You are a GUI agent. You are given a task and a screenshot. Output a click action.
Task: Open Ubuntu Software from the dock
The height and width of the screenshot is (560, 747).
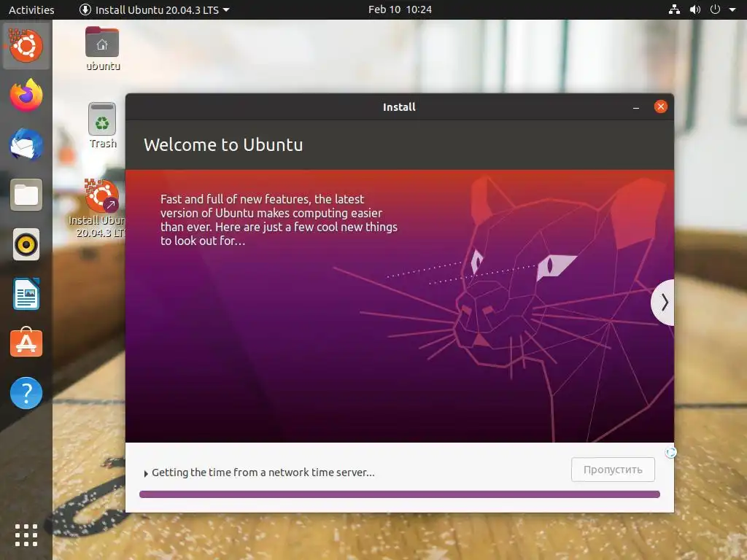click(x=26, y=343)
